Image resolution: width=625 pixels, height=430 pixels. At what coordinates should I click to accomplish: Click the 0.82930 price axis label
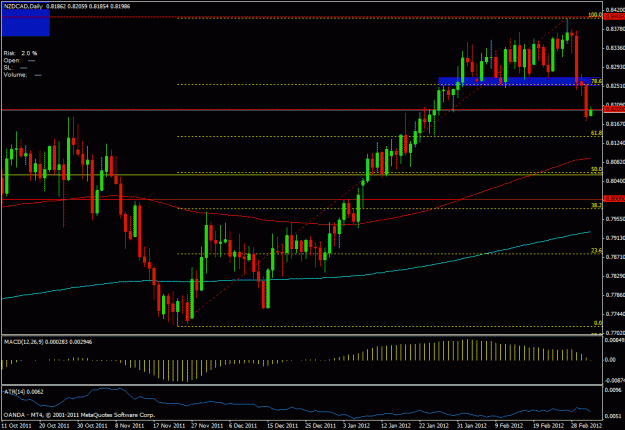pyautogui.click(x=615, y=67)
